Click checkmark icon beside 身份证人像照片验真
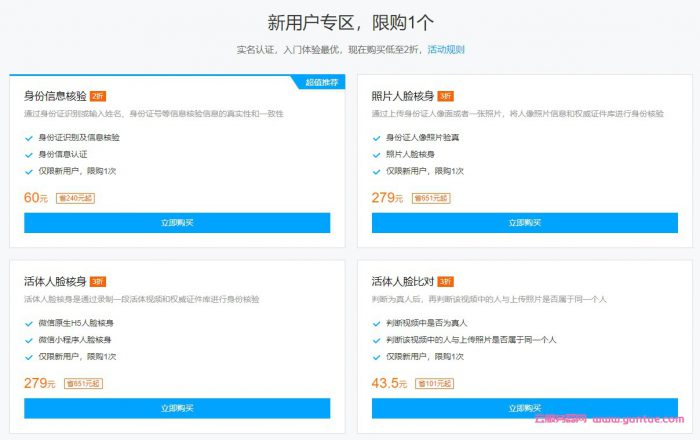700x440 pixels. pyautogui.click(x=377, y=137)
